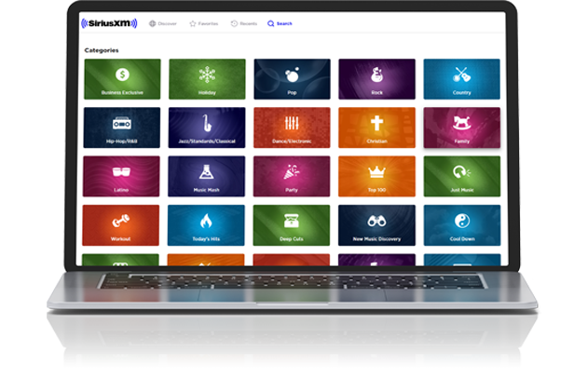Select the Hip-Hop/R&B boombox tile

pyautogui.click(x=121, y=128)
